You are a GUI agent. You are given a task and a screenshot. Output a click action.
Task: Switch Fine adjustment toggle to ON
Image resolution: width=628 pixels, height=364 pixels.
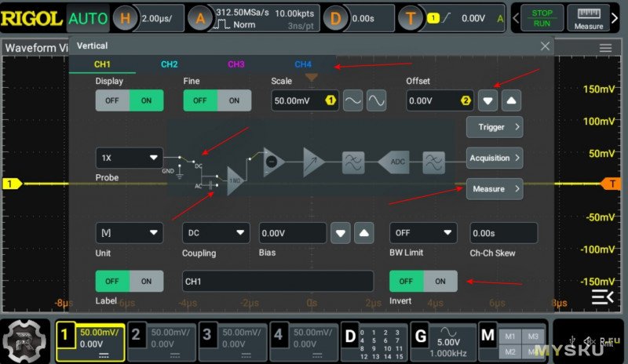click(x=234, y=100)
